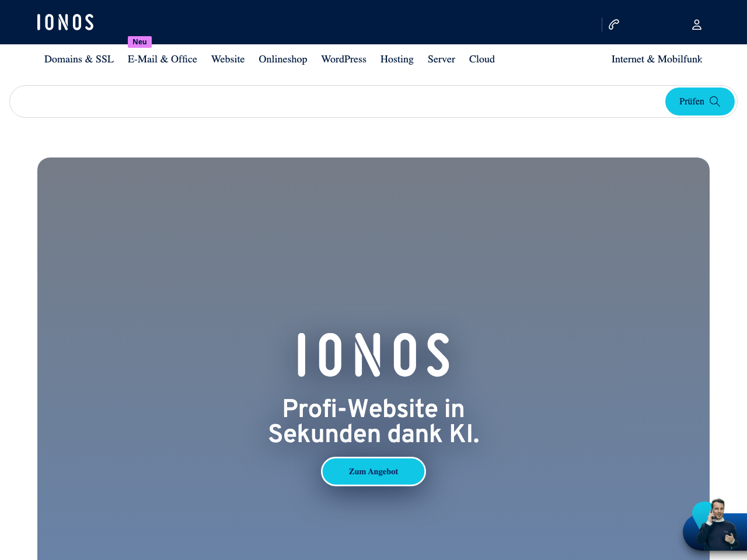The height and width of the screenshot is (560, 747).
Task: Select the Website menu item
Action: pos(228,59)
